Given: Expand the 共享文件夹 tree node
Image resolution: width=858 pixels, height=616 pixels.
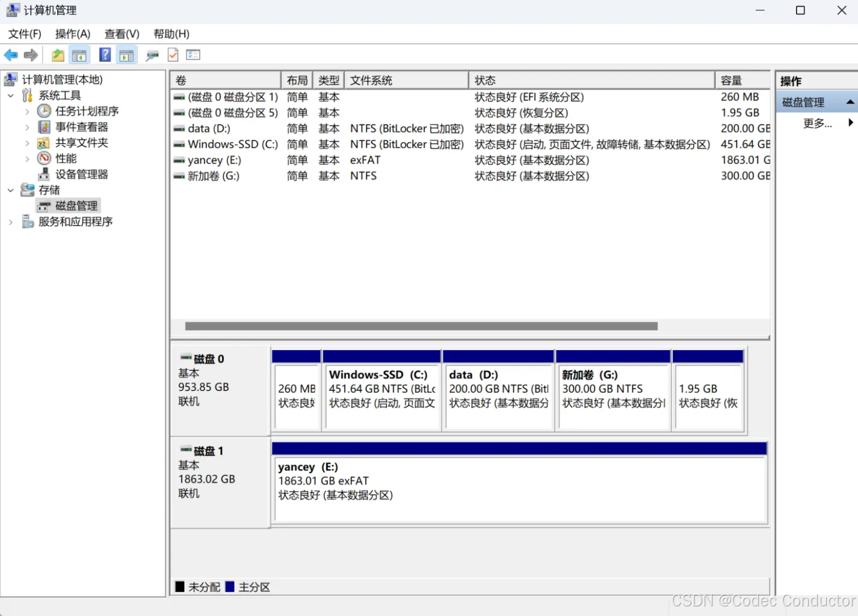Looking at the screenshot, I should [27, 143].
